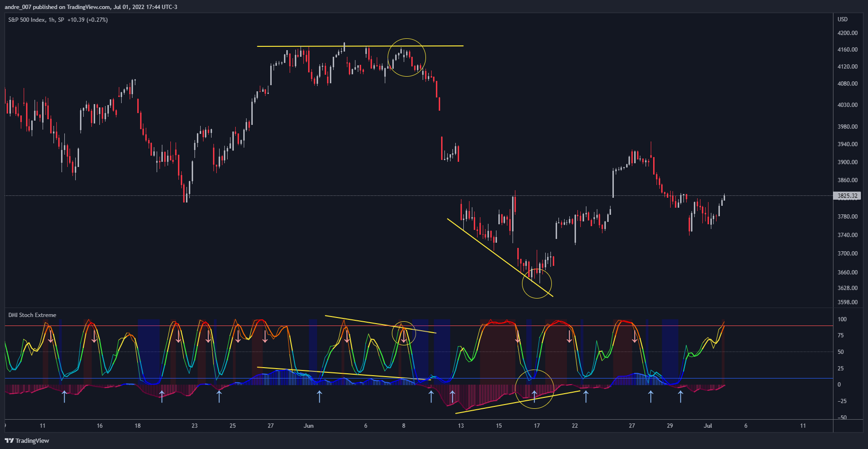The height and width of the screenshot is (449, 868).
Task: Click the DMI Stoch Extreme indicator label
Action: pos(32,315)
